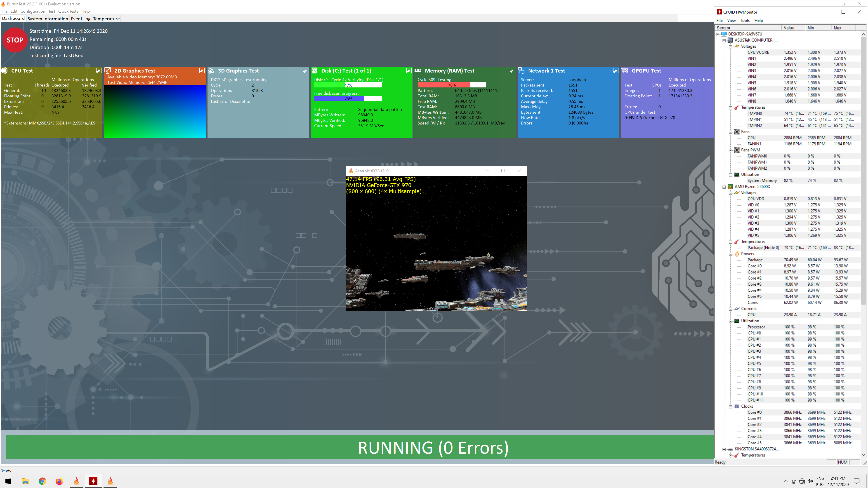Viewport: 868px width, 488px height.
Task: Click the RUNNING (0 Errors) status banner
Action: click(x=360, y=448)
